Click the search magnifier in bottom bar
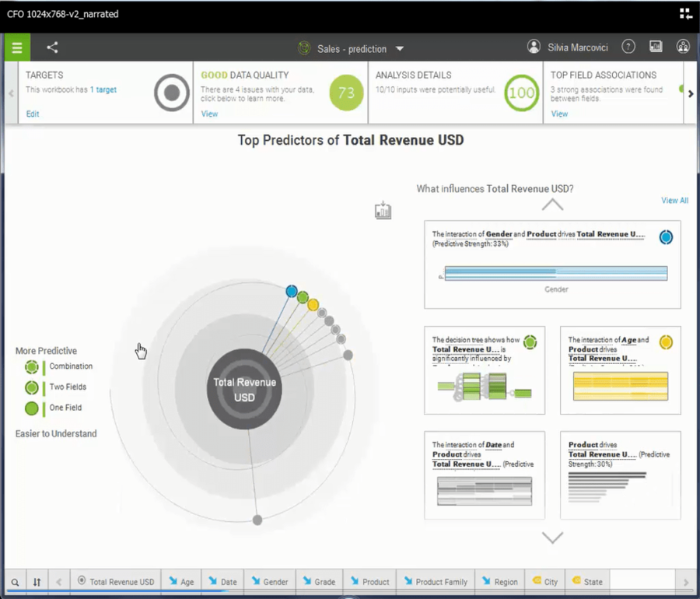This screenshot has height=599, width=700. (15, 582)
